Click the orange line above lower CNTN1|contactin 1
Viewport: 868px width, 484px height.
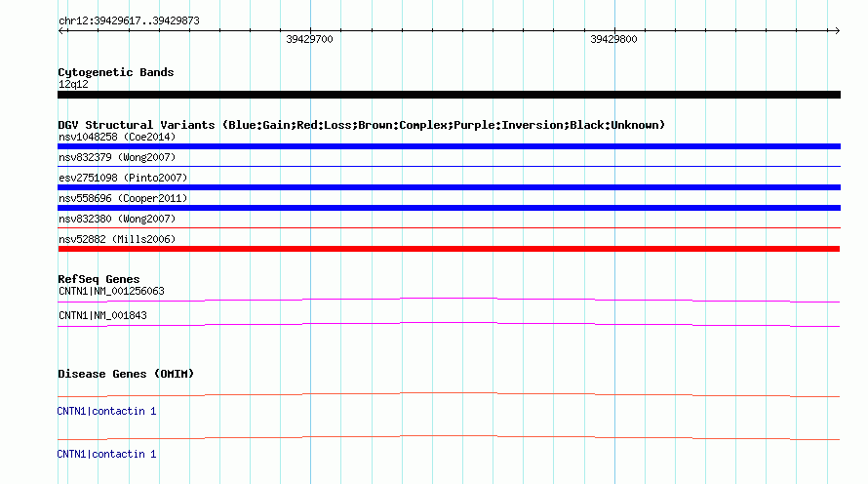pyautogui.click(x=449, y=437)
